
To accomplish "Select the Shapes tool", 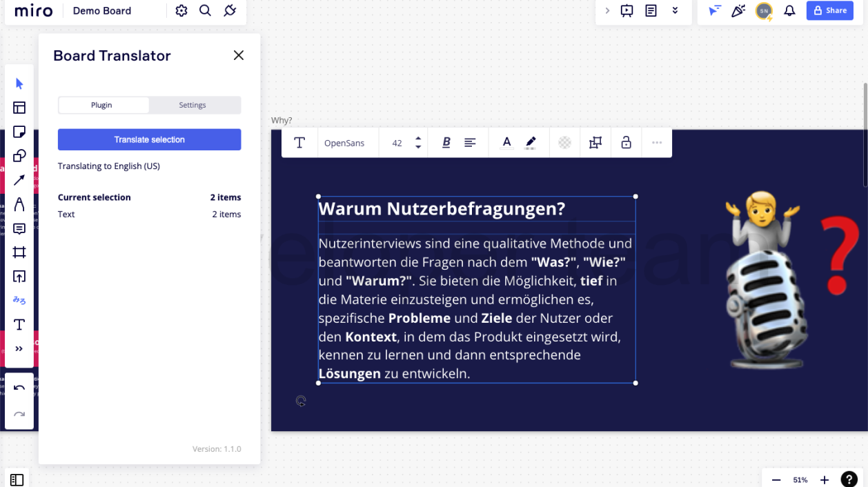I will (19, 155).
